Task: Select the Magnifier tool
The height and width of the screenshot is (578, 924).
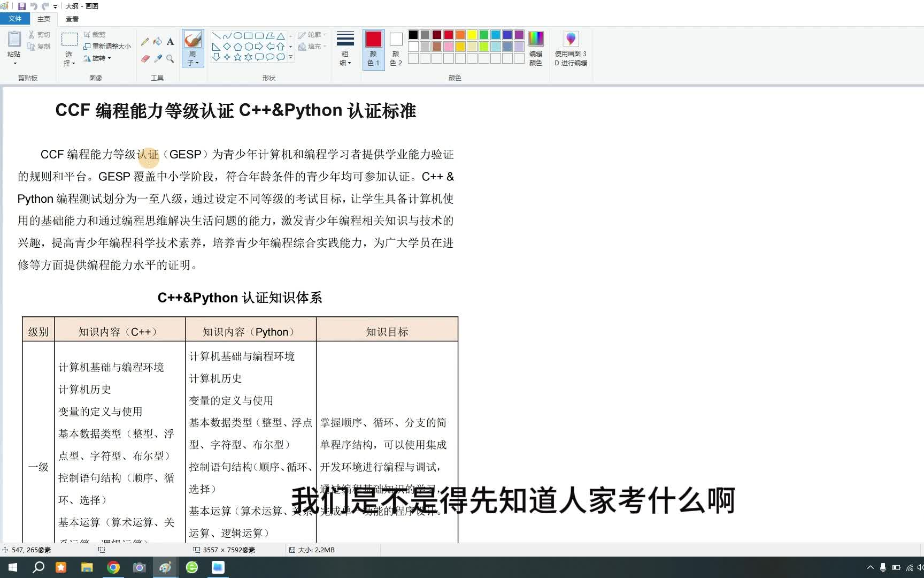Action: pos(170,58)
